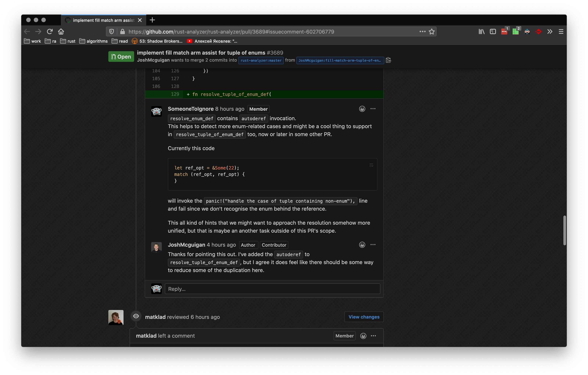This screenshot has width=588, height=375.
Task: Click the View changes button
Action: click(364, 317)
